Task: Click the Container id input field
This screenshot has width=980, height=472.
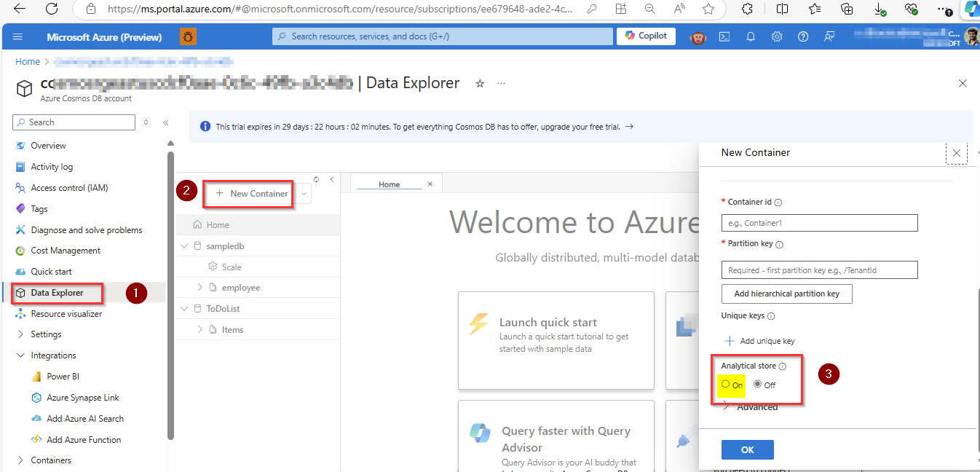Action: pyautogui.click(x=819, y=223)
